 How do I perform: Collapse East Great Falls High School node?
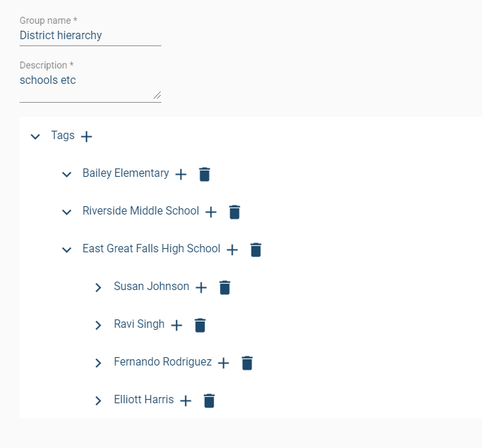point(67,250)
